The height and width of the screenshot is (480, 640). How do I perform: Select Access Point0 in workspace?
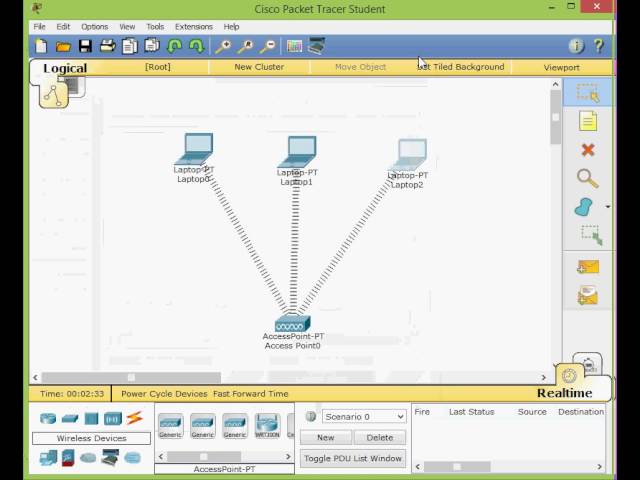(x=293, y=323)
